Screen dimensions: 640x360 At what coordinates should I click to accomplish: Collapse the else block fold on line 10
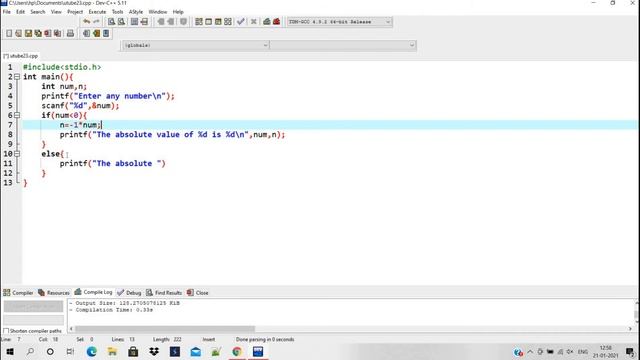click(17, 154)
